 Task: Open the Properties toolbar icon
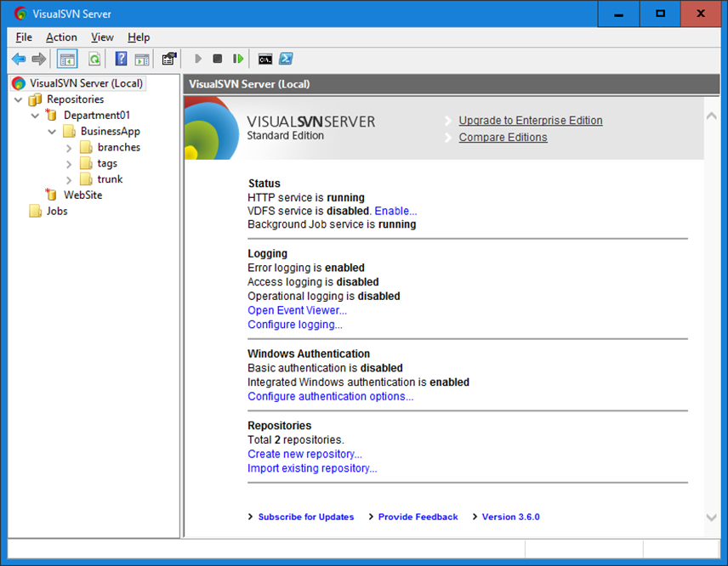[x=168, y=59]
